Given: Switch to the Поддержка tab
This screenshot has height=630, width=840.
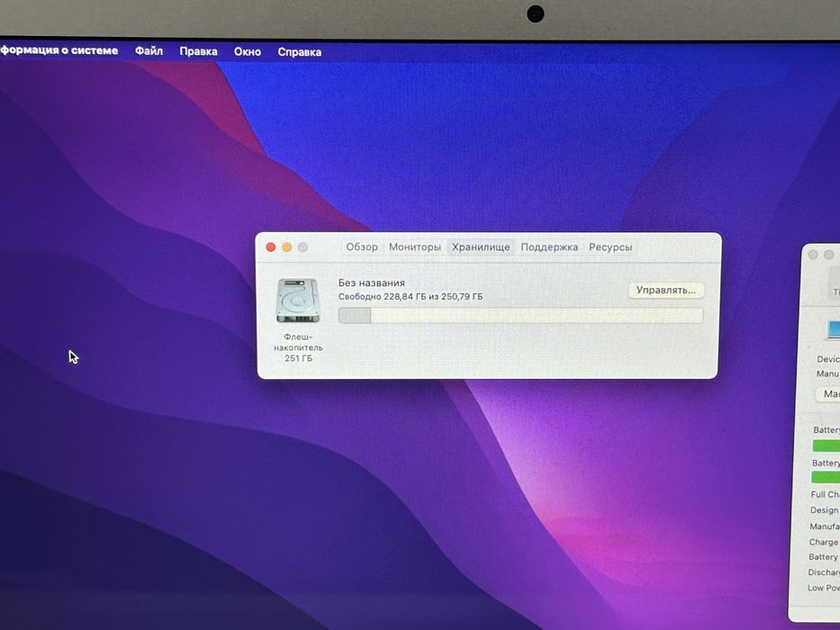Looking at the screenshot, I should coord(549,247).
